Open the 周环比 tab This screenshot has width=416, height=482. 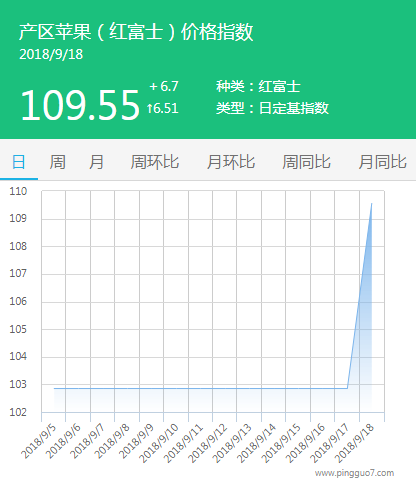pos(155,162)
